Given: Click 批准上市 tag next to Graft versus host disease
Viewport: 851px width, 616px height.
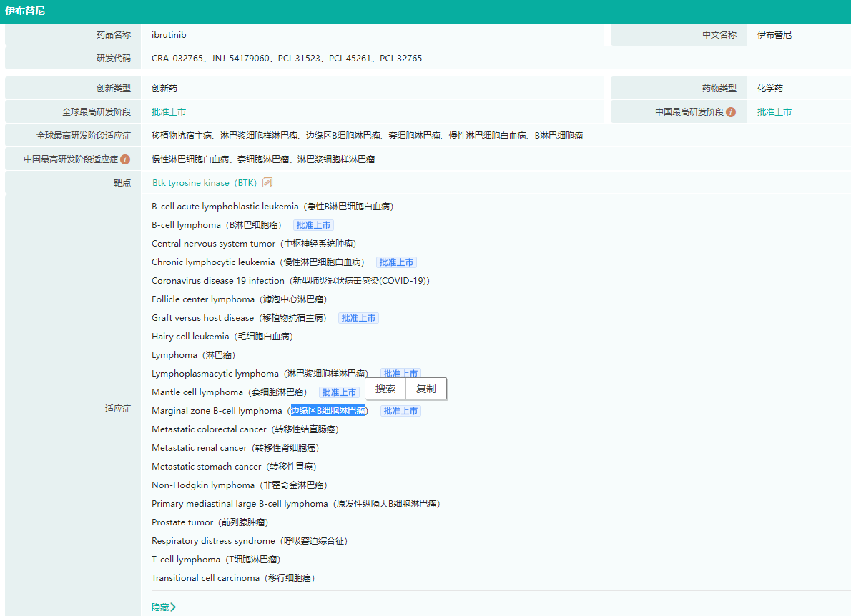Looking at the screenshot, I should coord(359,318).
